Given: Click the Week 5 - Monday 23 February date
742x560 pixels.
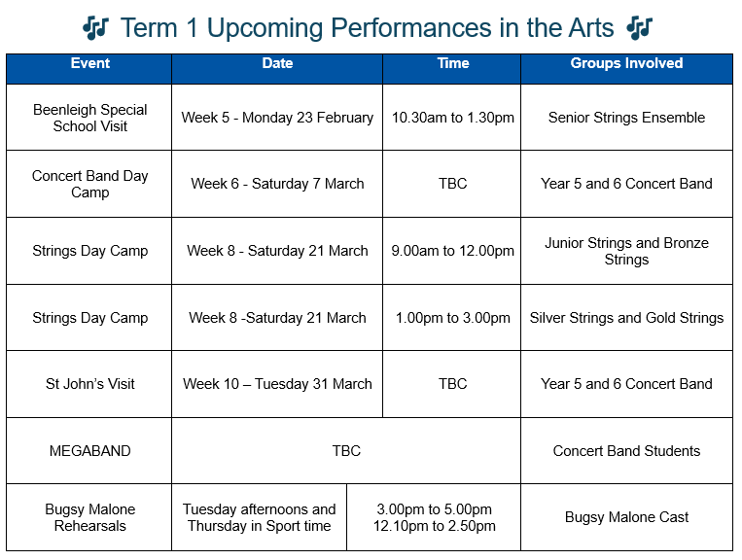Looking at the screenshot, I should click(277, 118).
